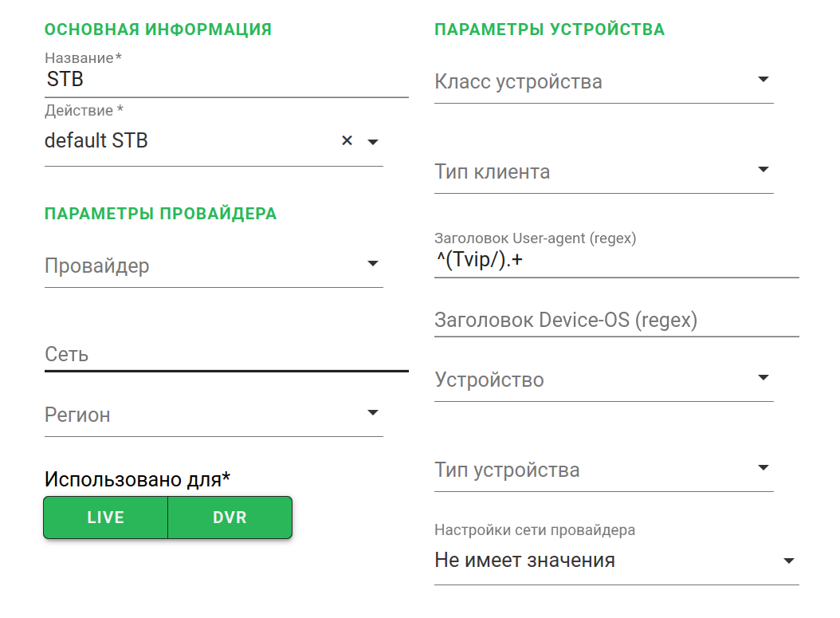Open the Тип клиента dropdown
This screenshot has height=618, width=840.
coord(763,170)
